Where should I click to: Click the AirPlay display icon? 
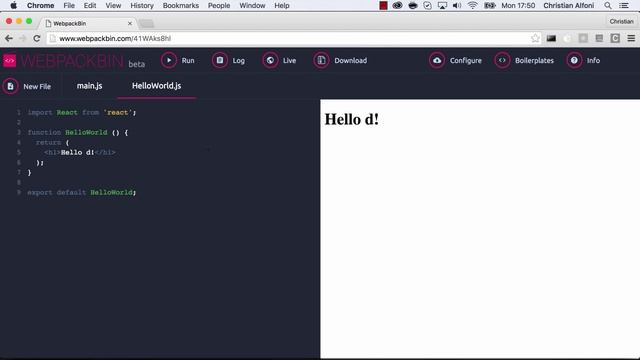coord(442,6)
